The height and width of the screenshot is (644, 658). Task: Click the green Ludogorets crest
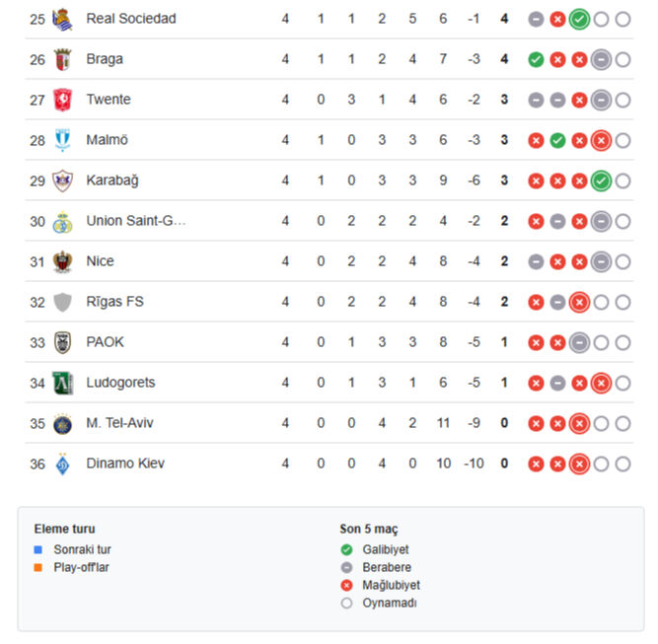(63, 383)
